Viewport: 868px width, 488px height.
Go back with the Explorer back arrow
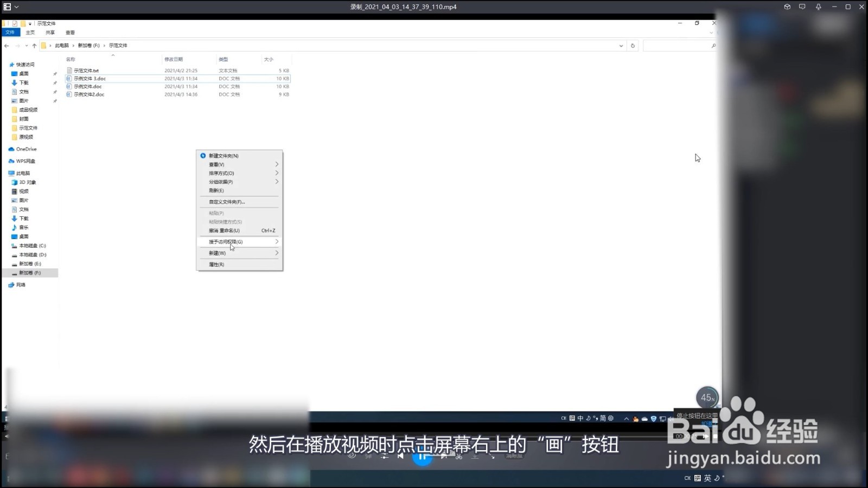(7, 46)
